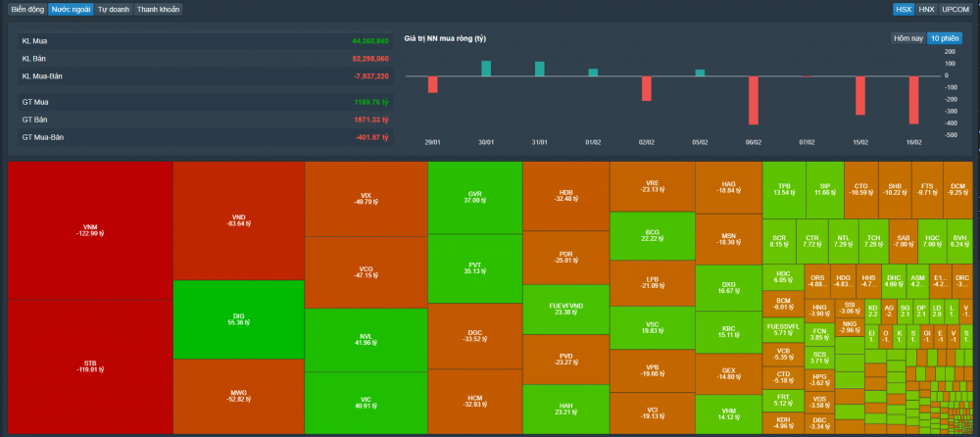Open the GEX tile
Screen dimensions: 980x437
[728, 374]
